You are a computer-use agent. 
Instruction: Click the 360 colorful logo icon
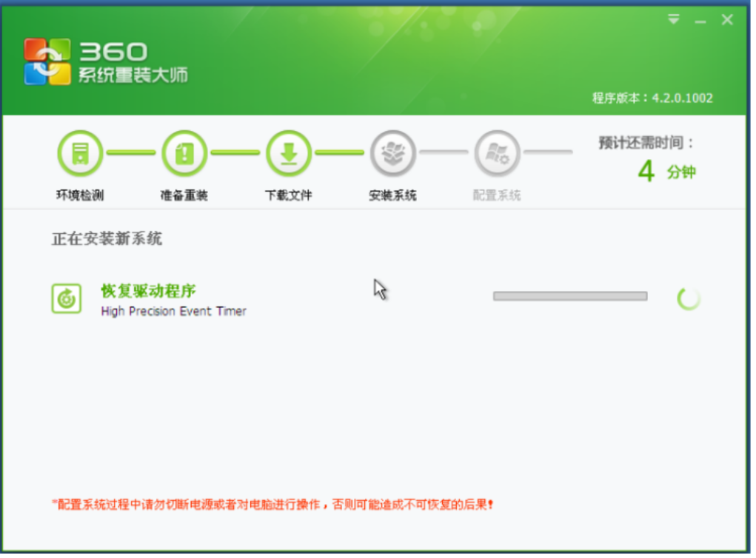coord(47,61)
